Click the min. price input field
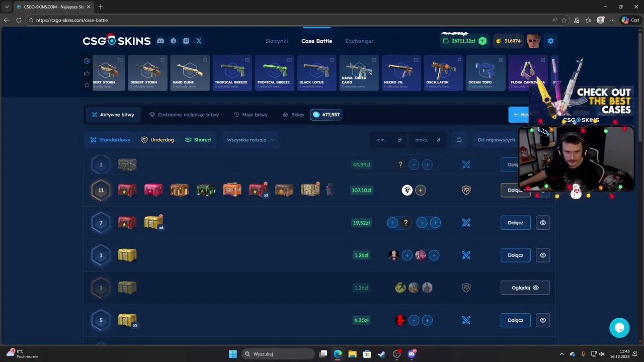644x362 pixels. tap(389, 140)
